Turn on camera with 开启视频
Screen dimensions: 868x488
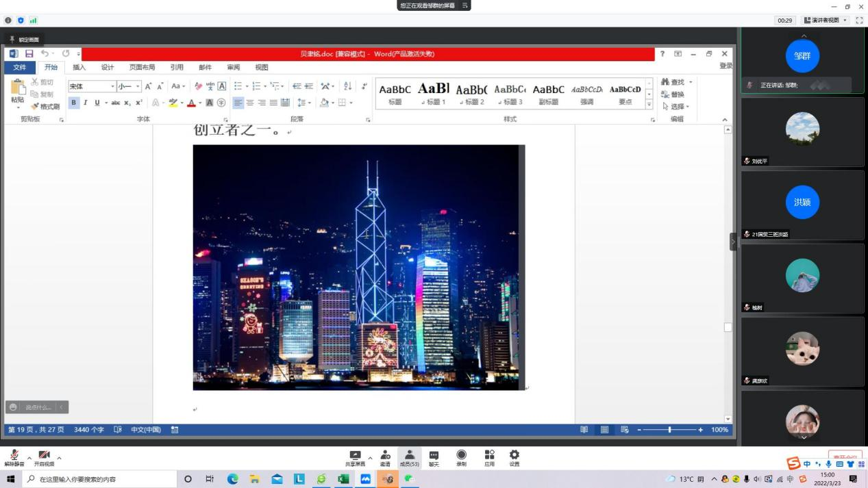pos(44,456)
